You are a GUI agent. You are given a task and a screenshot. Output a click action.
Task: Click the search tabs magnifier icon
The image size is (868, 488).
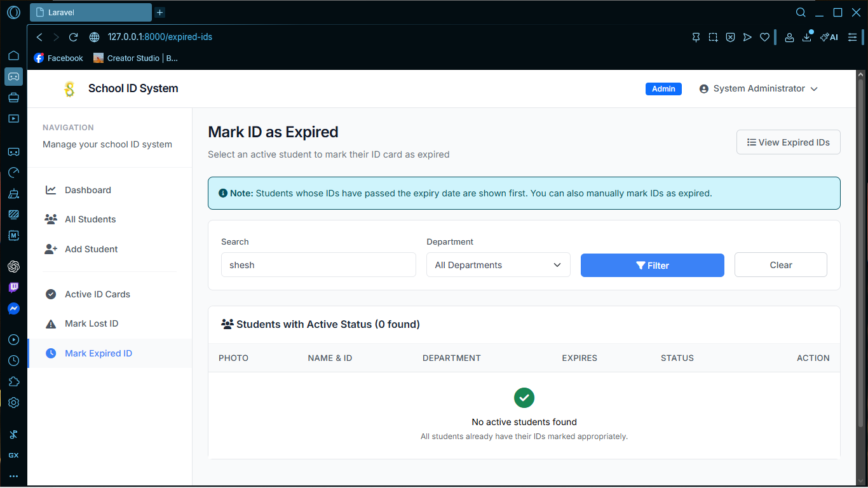pos(801,12)
